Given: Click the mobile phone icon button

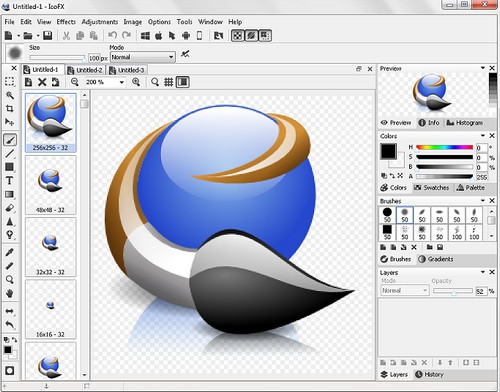Looking at the screenshot, I should click(199, 36).
